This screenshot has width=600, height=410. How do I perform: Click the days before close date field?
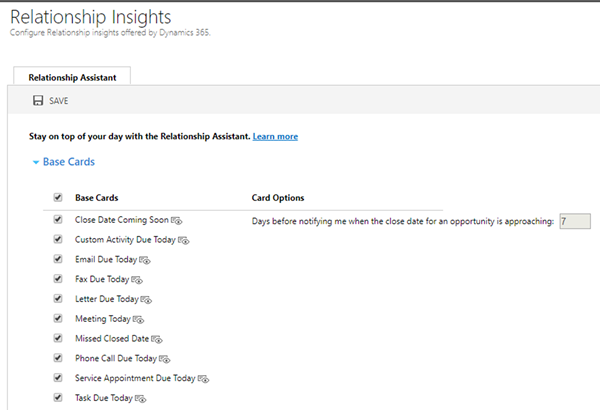pos(575,221)
